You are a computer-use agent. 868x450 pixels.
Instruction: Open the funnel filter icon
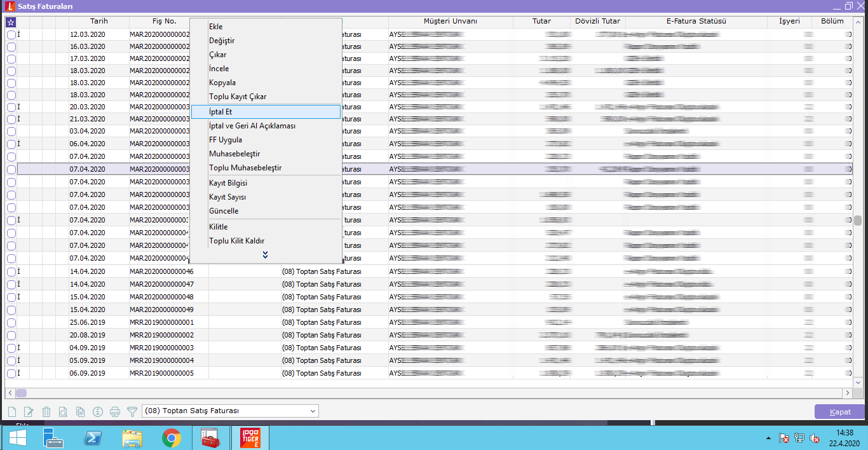(x=132, y=412)
